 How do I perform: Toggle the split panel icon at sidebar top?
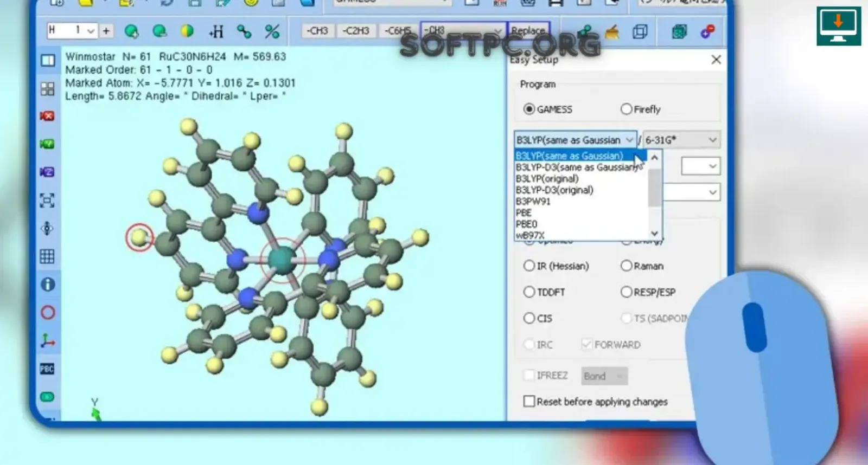[48, 60]
